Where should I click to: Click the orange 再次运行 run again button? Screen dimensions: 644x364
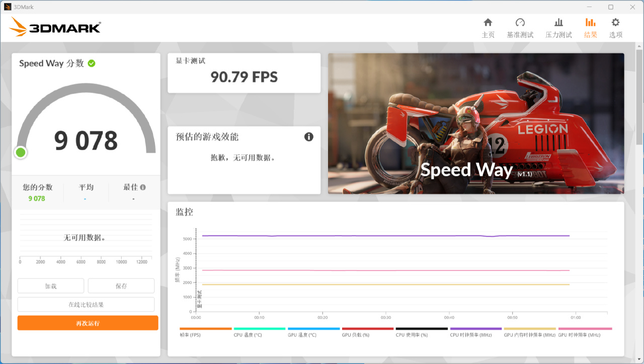[x=88, y=323]
